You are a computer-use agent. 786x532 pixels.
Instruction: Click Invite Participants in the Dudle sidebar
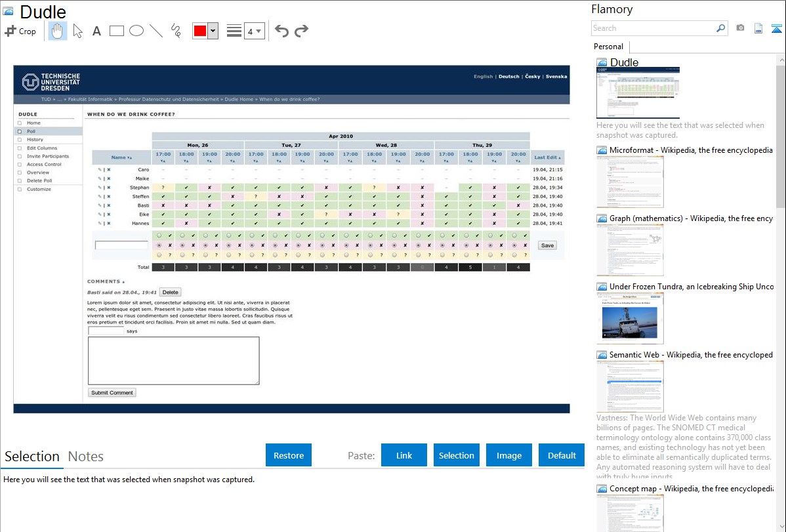tap(48, 156)
